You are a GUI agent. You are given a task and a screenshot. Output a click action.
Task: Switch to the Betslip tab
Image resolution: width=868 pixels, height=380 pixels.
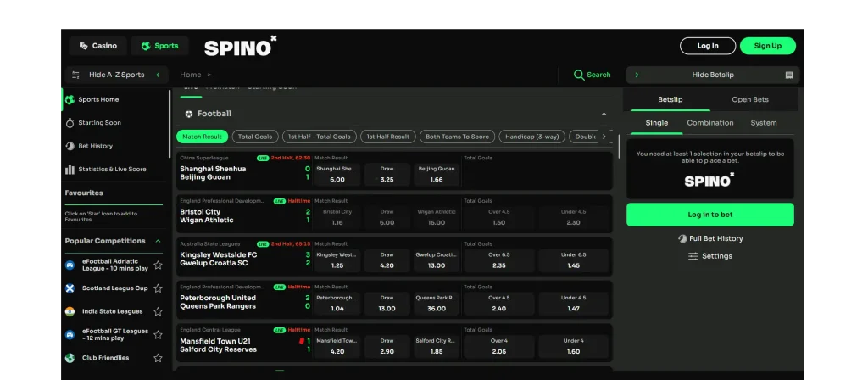point(670,100)
